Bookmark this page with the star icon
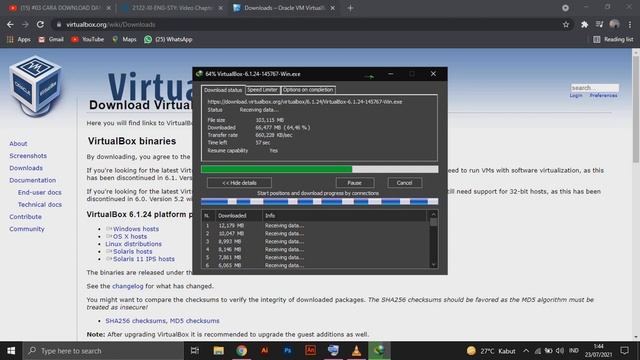The height and width of the screenshot is (360, 640). pyautogui.click(x=566, y=24)
